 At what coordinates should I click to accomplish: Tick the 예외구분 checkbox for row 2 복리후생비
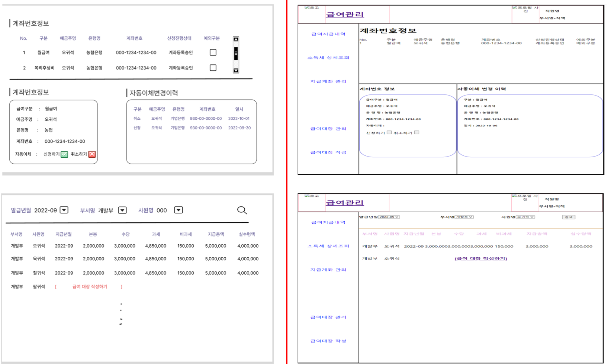pos(213,68)
